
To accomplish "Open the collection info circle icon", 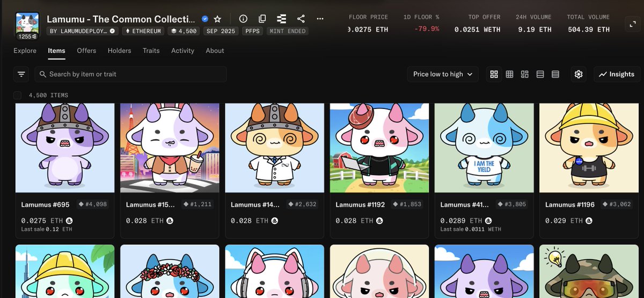I will (243, 19).
